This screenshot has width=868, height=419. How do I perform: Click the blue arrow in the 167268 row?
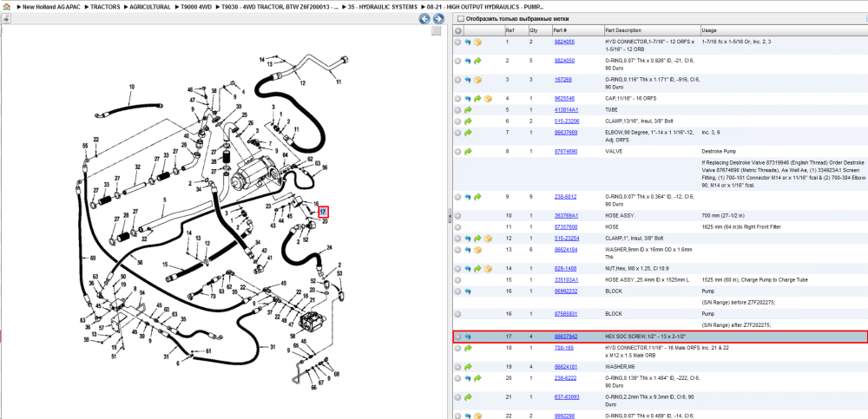click(x=468, y=80)
